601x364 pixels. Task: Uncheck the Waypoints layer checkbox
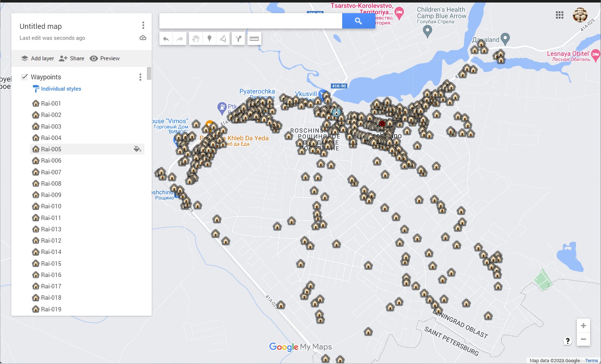[24, 77]
